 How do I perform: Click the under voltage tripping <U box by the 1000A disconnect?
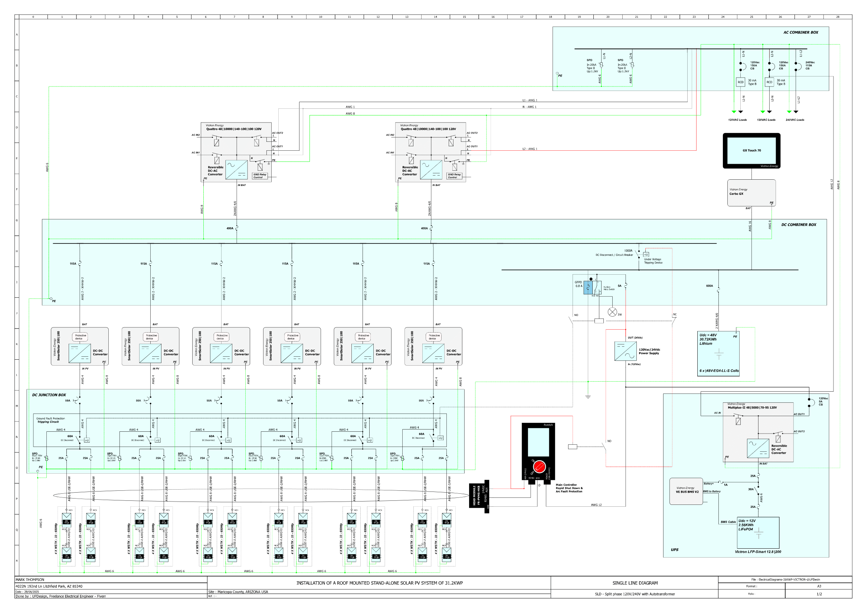pos(646,254)
